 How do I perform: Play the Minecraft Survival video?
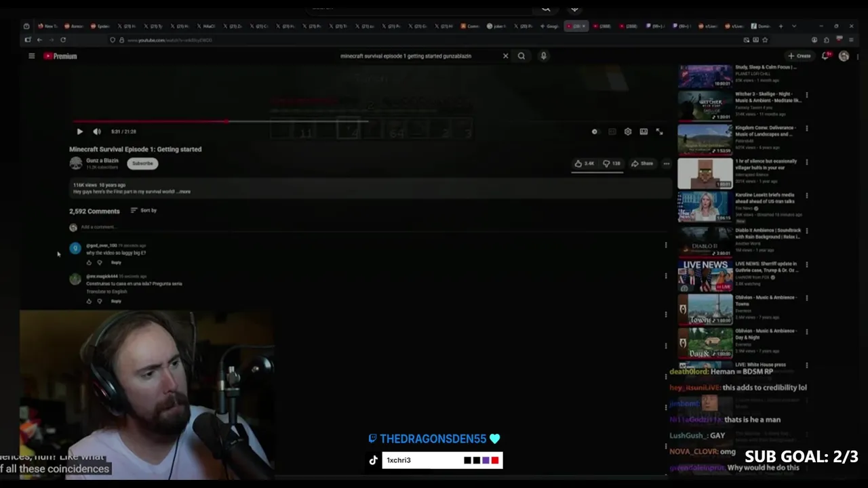(79, 131)
